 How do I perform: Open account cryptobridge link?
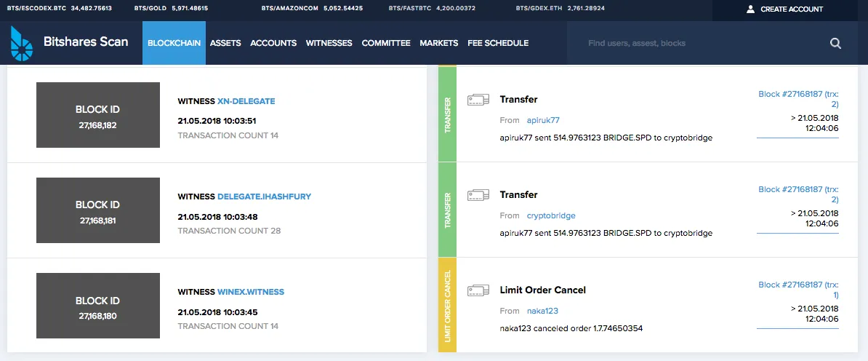551,215
